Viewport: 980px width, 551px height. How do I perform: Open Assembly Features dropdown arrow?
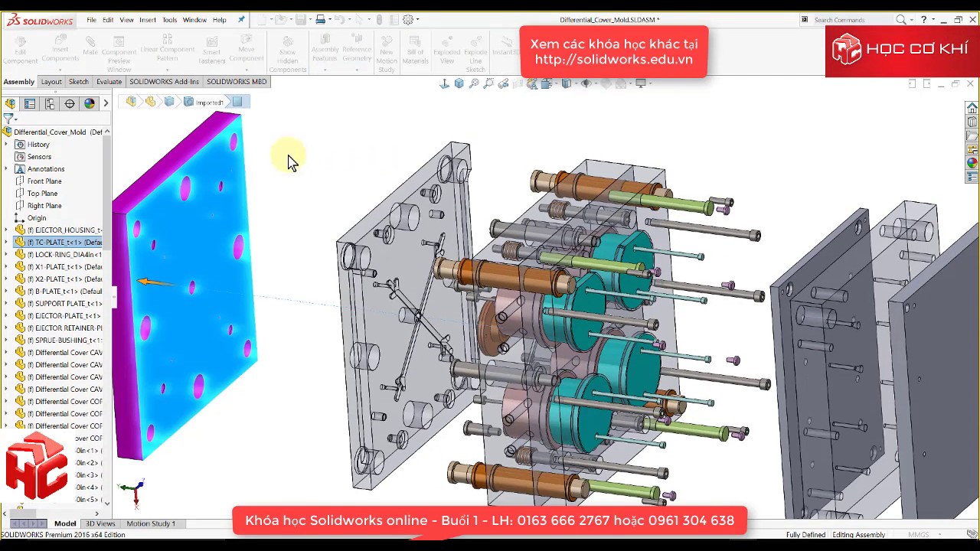(325, 69)
